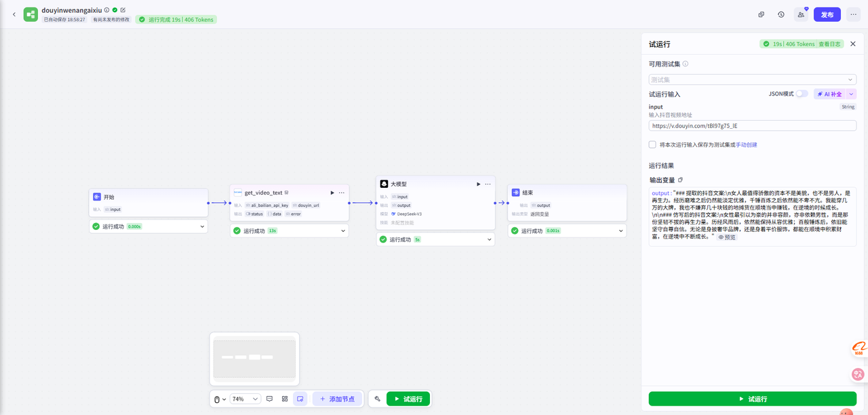Click the duplicate workflow icon in header
The width and height of the screenshot is (868, 415).
pyautogui.click(x=762, y=14)
